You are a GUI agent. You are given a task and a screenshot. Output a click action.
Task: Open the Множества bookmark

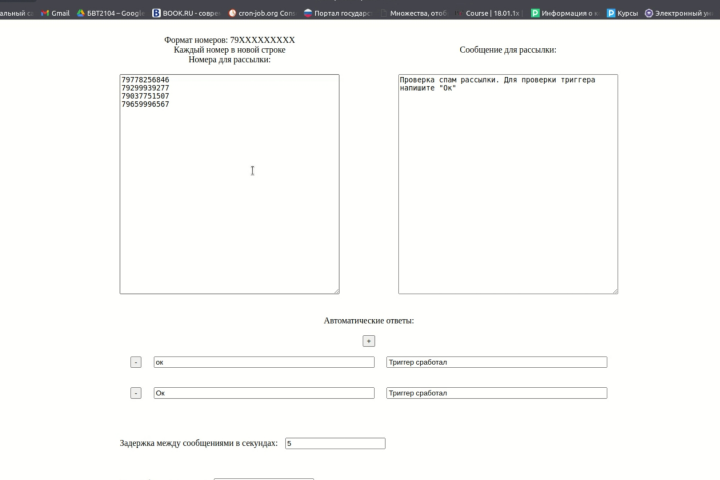tap(413, 13)
